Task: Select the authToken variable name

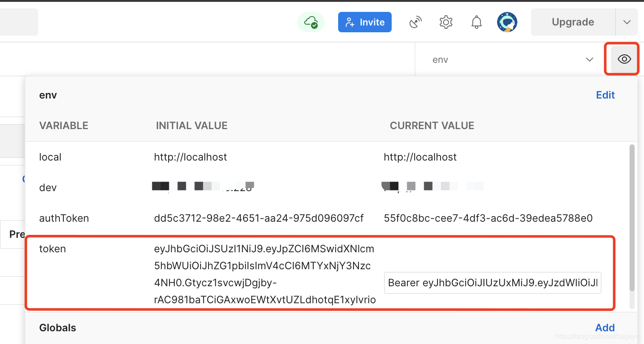Action: pyautogui.click(x=64, y=218)
